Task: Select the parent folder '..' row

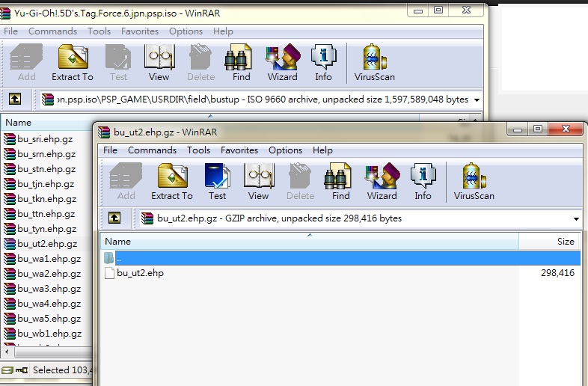Action: (x=340, y=258)
